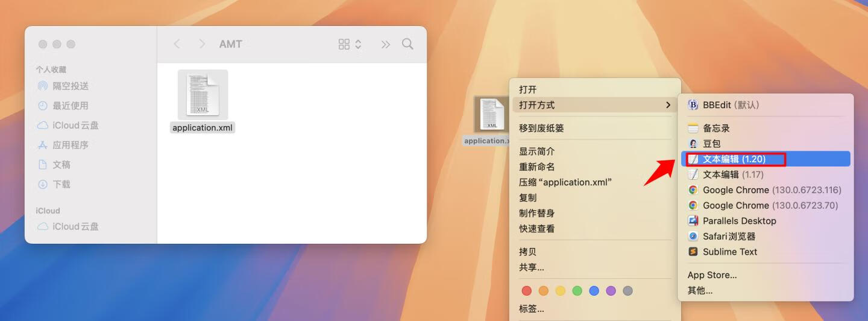
Task: Apply the blue color tag
Action: pos(594,291)
